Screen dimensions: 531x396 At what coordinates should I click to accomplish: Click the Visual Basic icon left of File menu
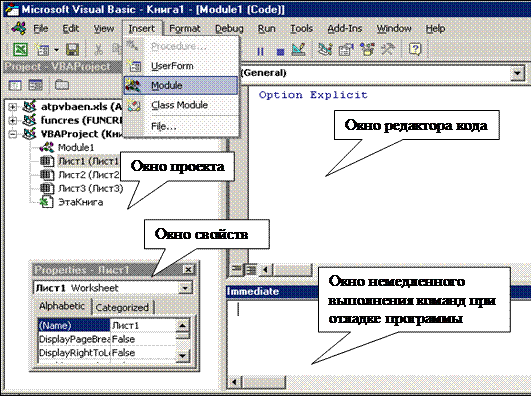[x=19, y=28]
